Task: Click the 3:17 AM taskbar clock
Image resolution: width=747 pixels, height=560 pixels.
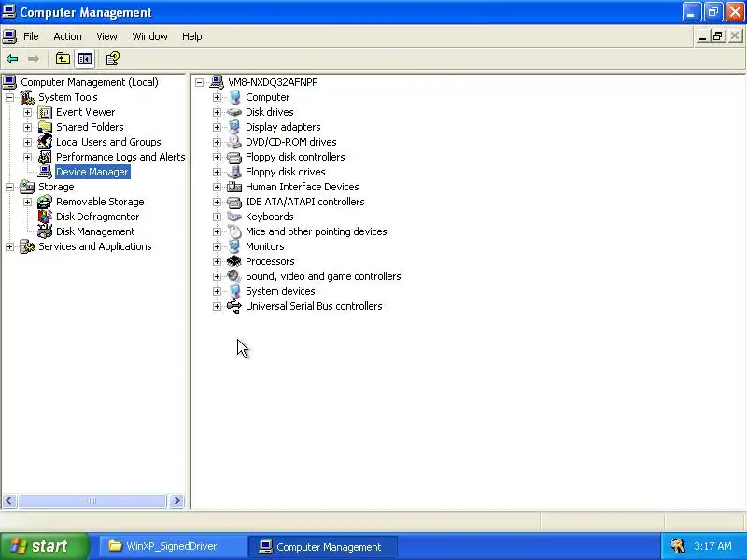Action: (x=712, y=546)
